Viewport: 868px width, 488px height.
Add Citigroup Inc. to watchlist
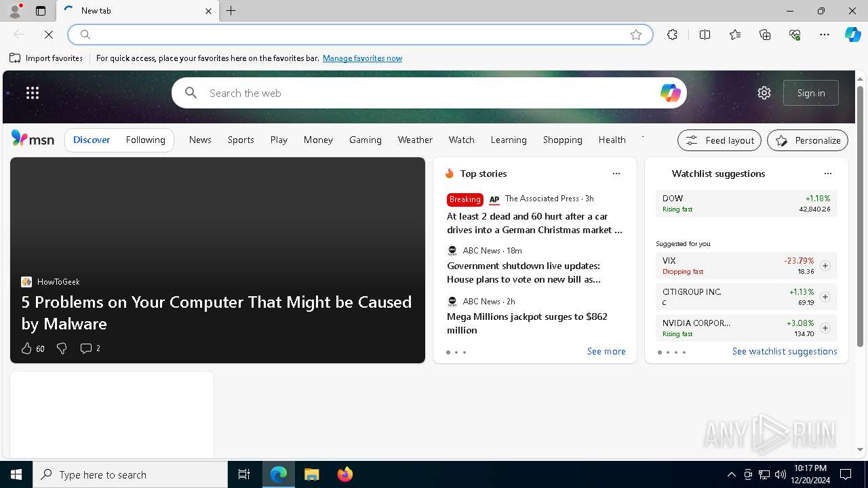coord(825,297)
